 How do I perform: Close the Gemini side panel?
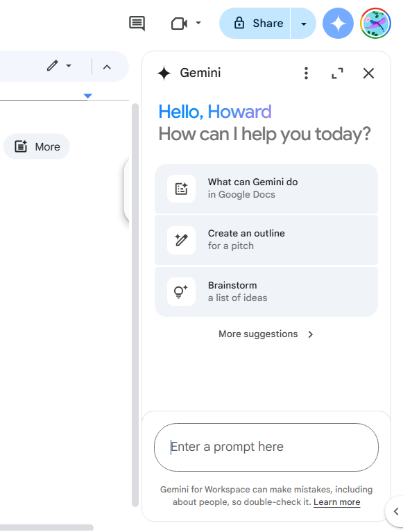point(368,73)
